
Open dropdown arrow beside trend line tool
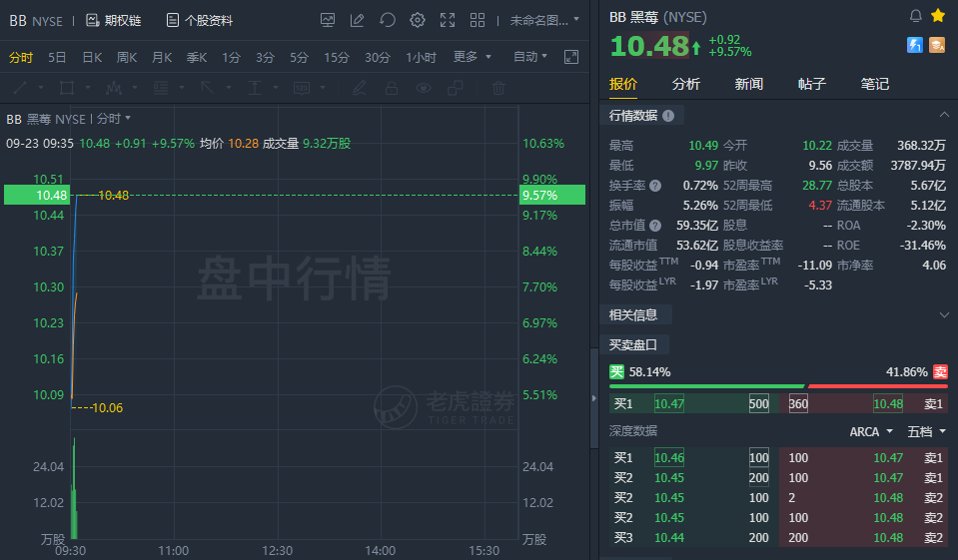pyautogui.click(x=41, y=88)
